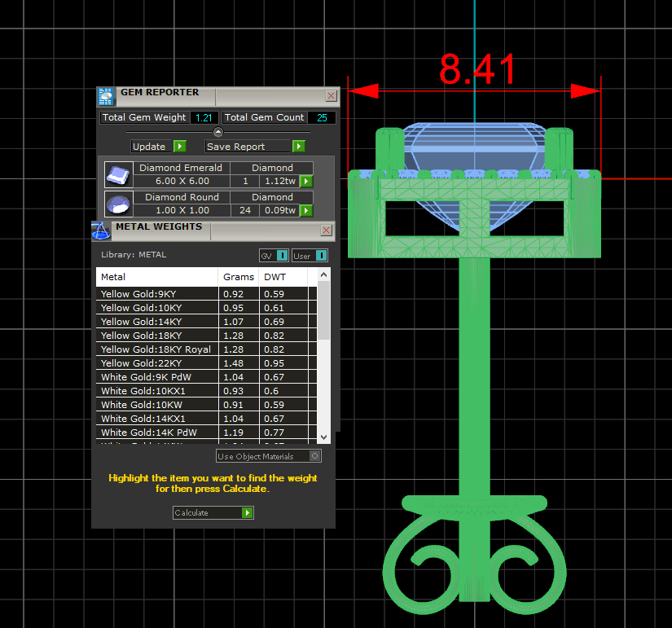Image resolution: width=672 pixels, height=628 pixels.
Task: Select White Gold:10KW row
Action: pos(156,404)
